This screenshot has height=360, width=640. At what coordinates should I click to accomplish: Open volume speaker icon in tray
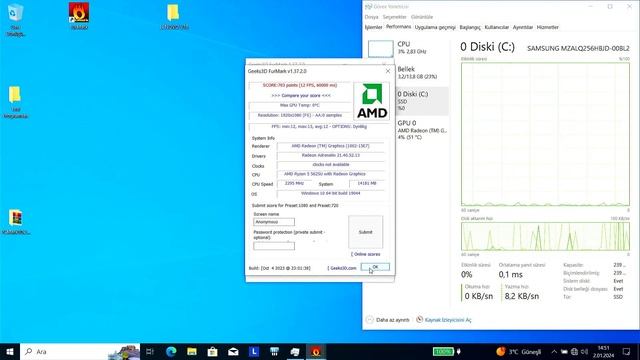click(x=584, y=351)
